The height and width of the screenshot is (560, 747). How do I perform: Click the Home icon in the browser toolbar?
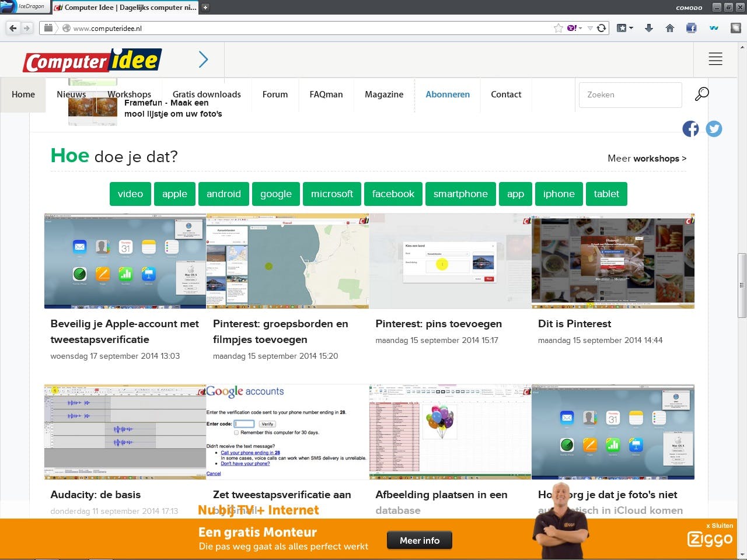(x=670, y=27)
